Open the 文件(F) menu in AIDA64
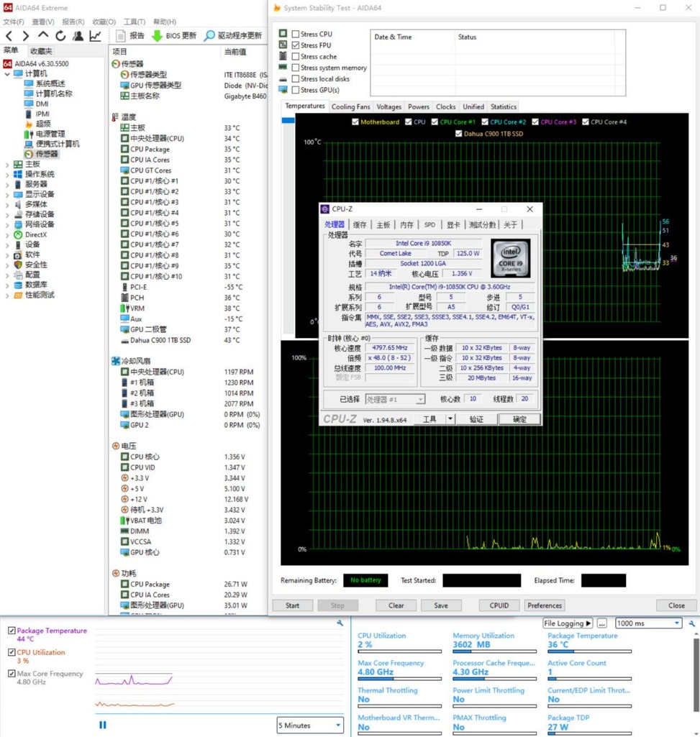 click(x=14, y=22)
